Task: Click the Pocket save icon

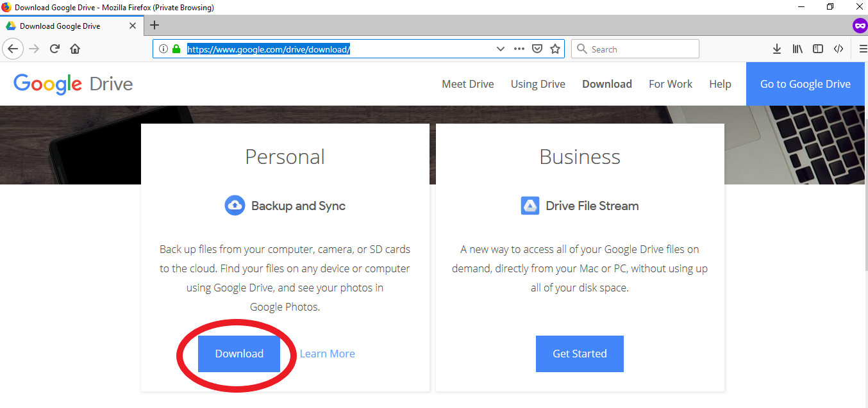Action: [x=538, y=49]
